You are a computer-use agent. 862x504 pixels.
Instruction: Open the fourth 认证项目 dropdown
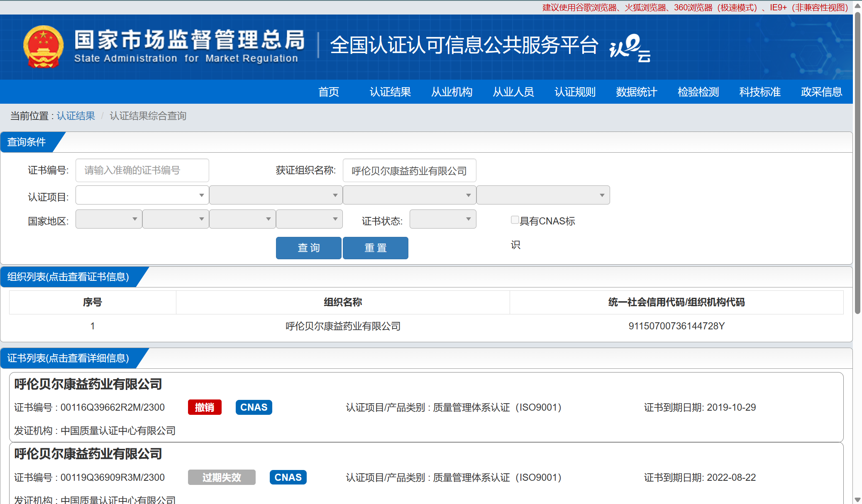(x=543, y=195)
